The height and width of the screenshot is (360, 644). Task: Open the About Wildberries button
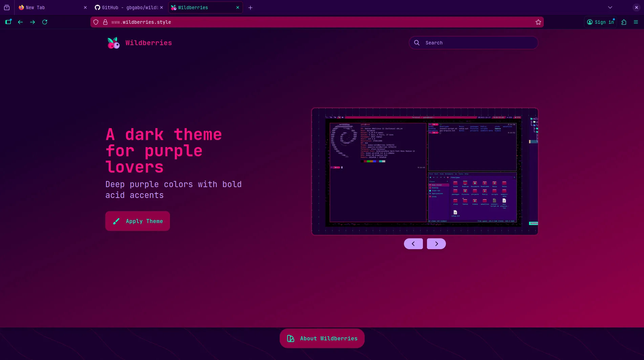tap(322, 338)
